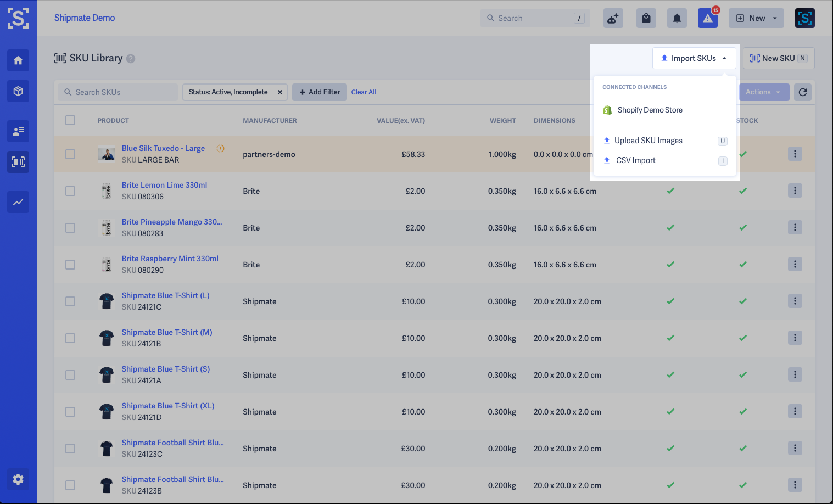Select checkbox for Brite Lemon Lime 330ml
Screen dimensions: 833x504
70,191
